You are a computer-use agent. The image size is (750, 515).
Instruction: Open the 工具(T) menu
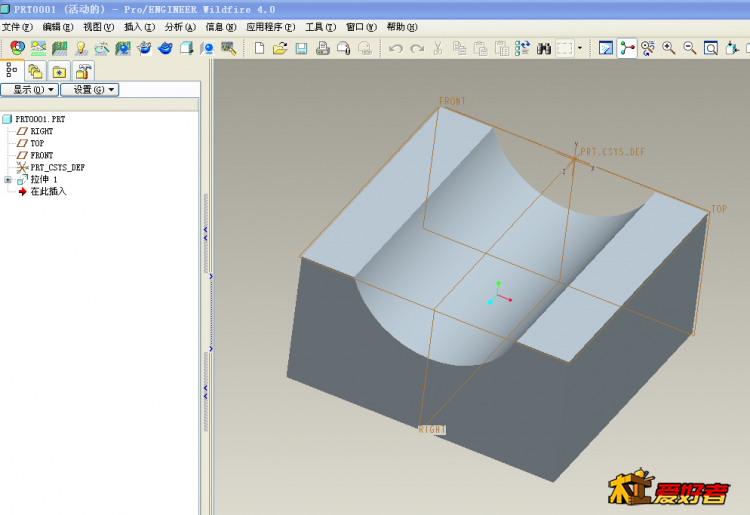point(320,27)
